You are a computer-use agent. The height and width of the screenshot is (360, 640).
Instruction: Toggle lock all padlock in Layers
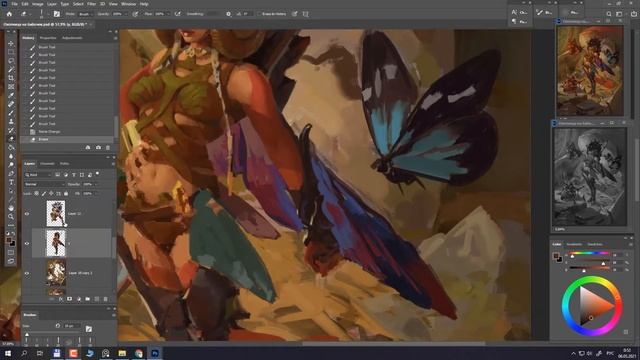point(66,193)
